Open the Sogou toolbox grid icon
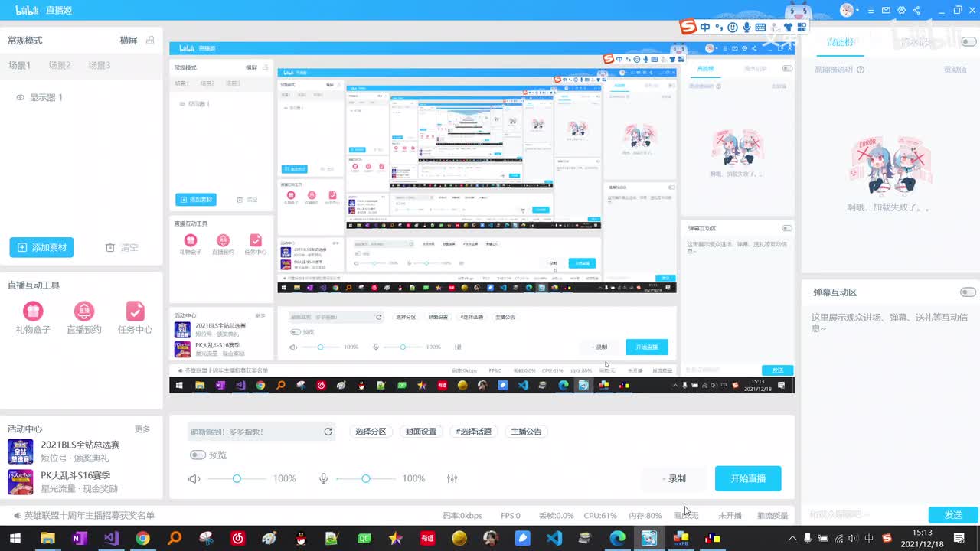Viewport: 980px width, 551px height. pos(802,28)
